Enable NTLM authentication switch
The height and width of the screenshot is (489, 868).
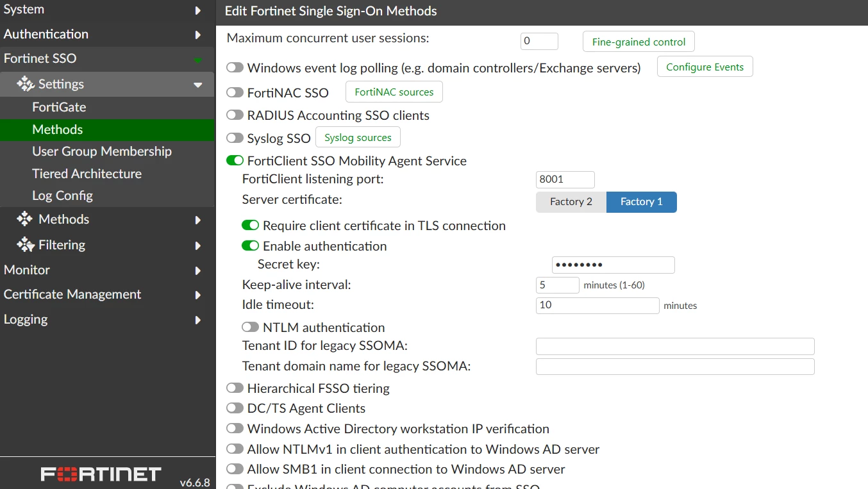[250, 327]
